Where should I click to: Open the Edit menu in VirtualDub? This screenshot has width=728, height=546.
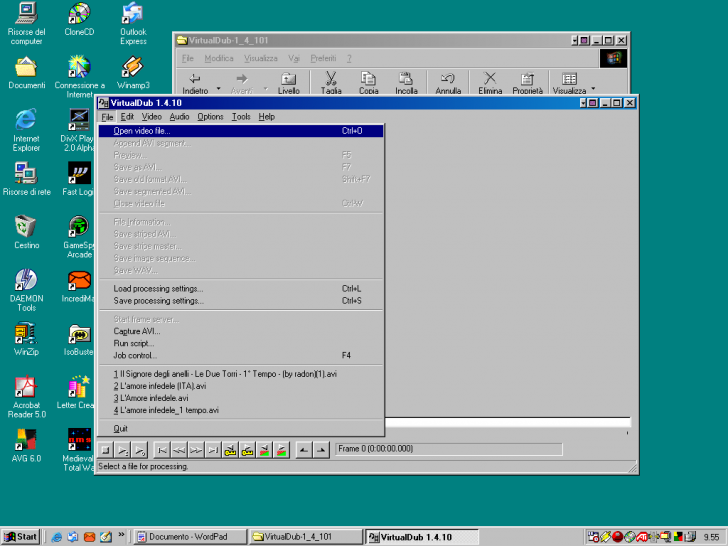pos(127,117)
